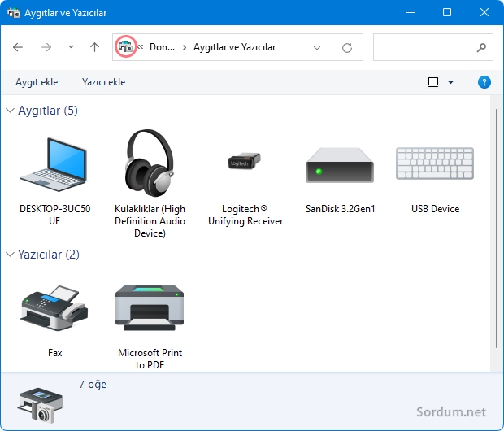Click the Yazıcılar (2) group header
This screenshot has width=504, height=431.
49,255
